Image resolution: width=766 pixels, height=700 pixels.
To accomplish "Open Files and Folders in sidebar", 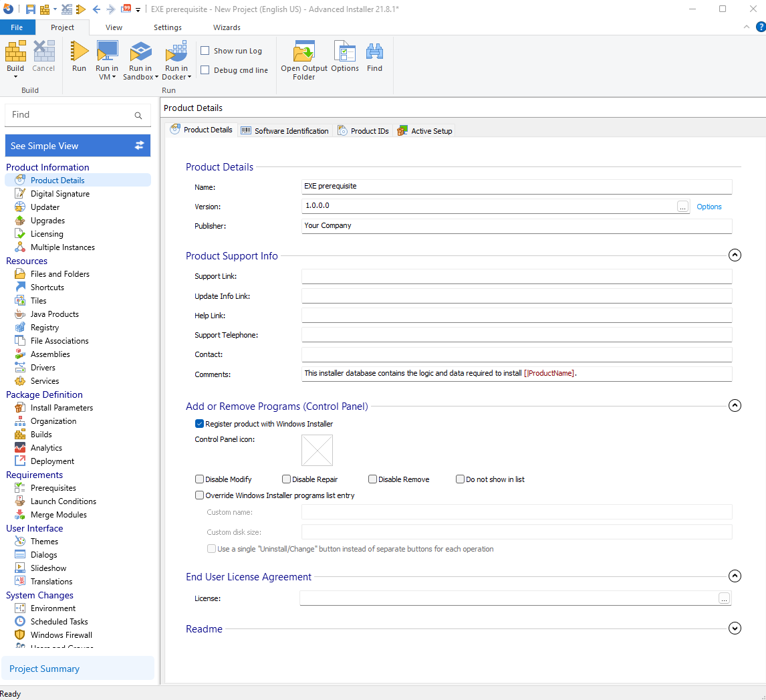I will [60, 274].
